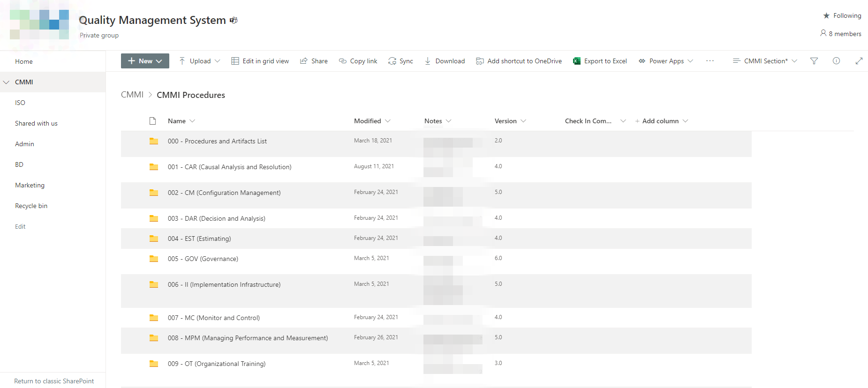Click the CMMI breadcrumb link
Viewport: 868px width, 388px height.
132,95
